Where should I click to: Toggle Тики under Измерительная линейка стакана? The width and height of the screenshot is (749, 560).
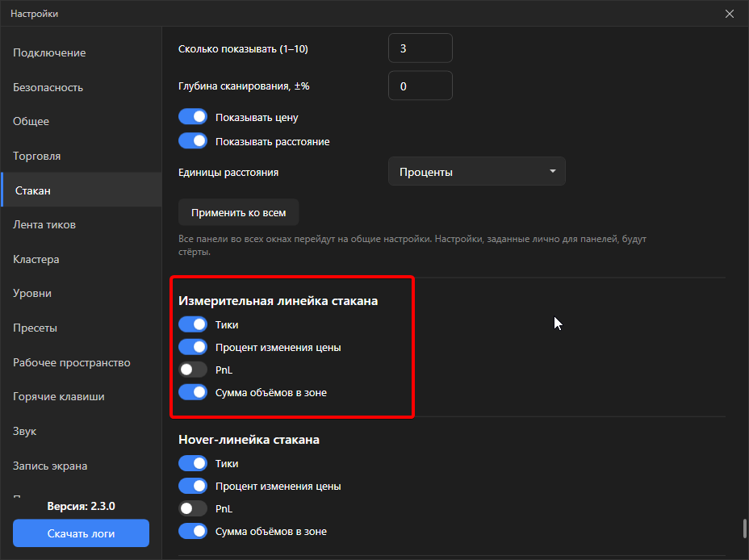tap(193, 324)
